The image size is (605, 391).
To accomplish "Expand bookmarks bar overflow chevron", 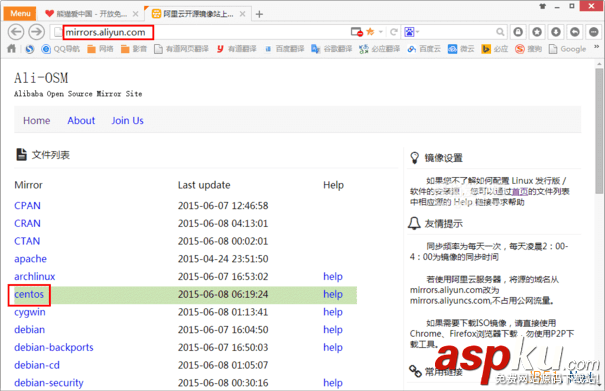I will pyautogui.click(x=597, y=47).
